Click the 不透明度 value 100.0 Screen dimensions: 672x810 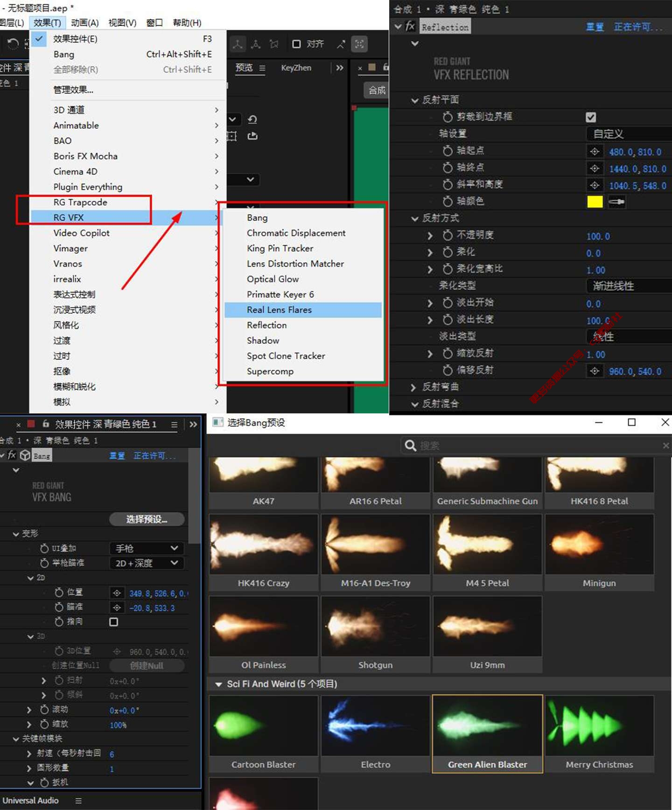[x=598, y=236]
